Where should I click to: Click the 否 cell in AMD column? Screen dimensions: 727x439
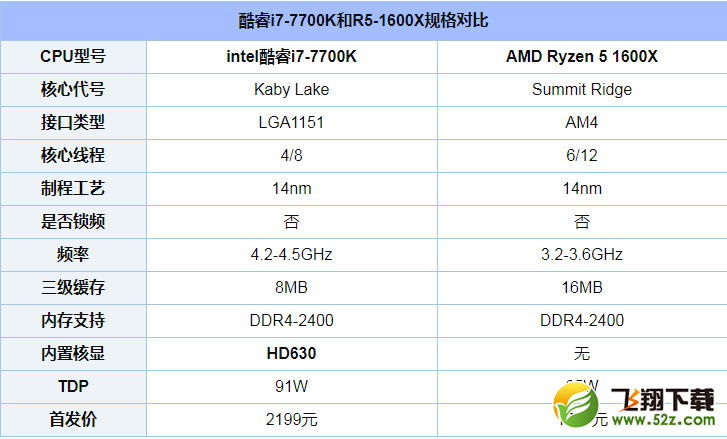tap(582, 222)
